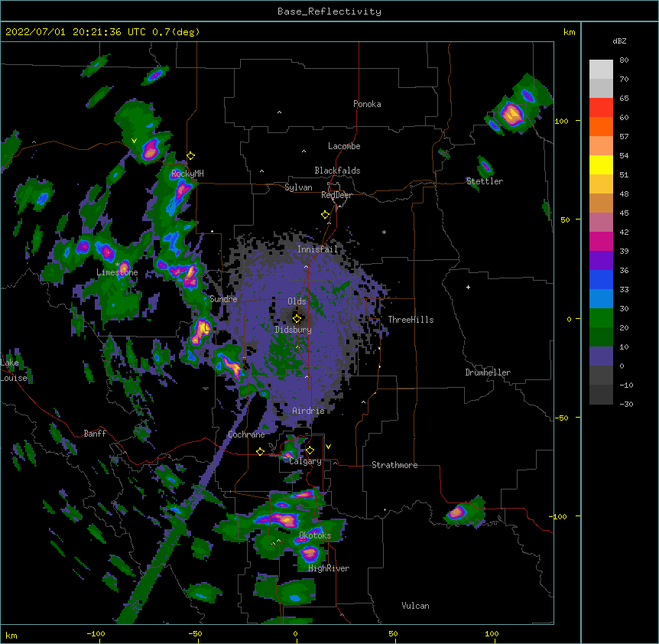The height and width of the screenshot is (644, 659).
Task: Click the km unit label at the top right
Action: point(570,32)
